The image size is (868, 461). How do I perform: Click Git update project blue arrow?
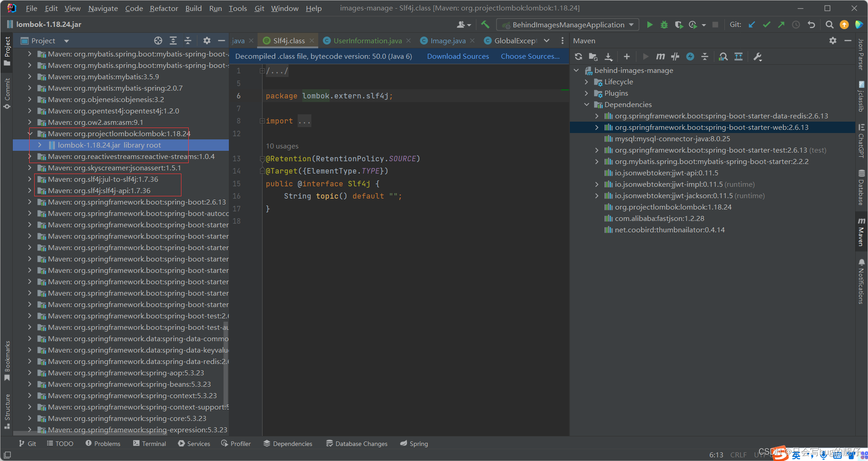point(752,25)
